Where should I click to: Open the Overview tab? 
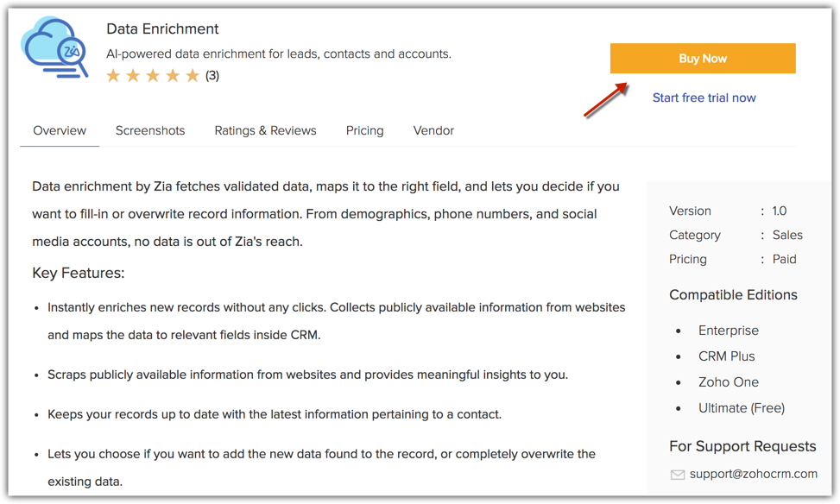(60, 130)
